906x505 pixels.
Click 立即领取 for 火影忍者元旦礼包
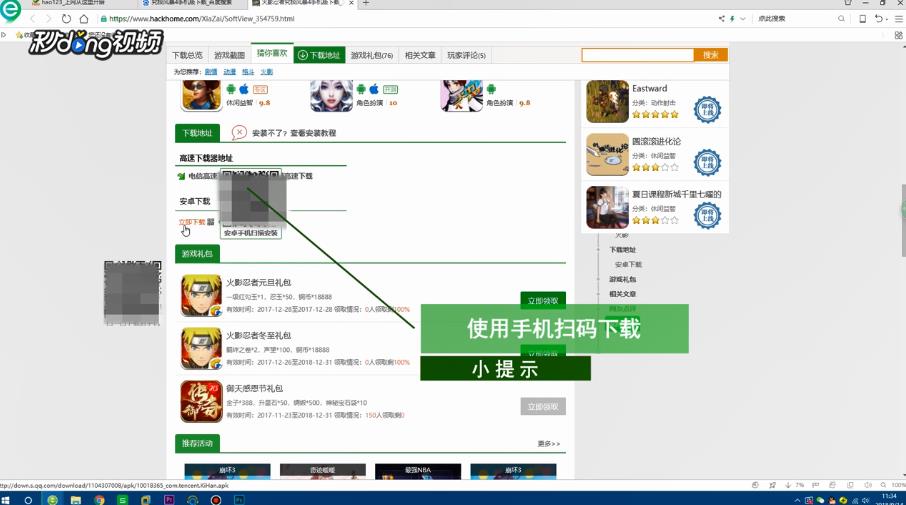point(543,300)
